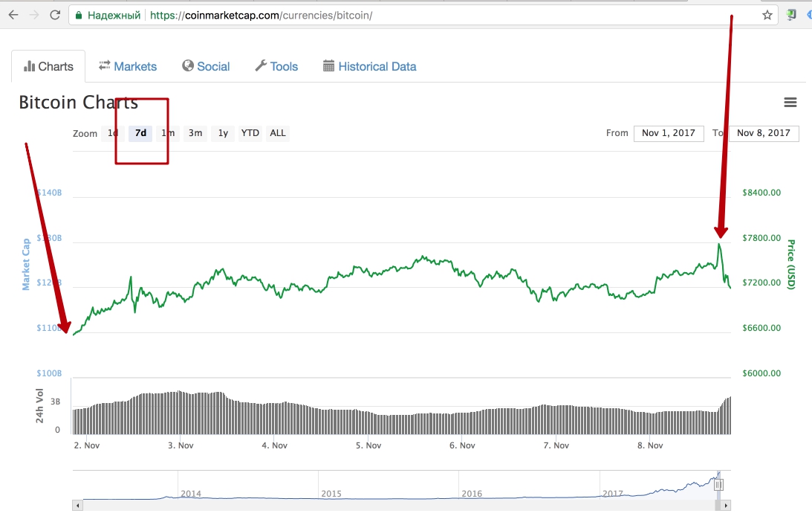Click the 24h Vol axis title

point(39,406)
